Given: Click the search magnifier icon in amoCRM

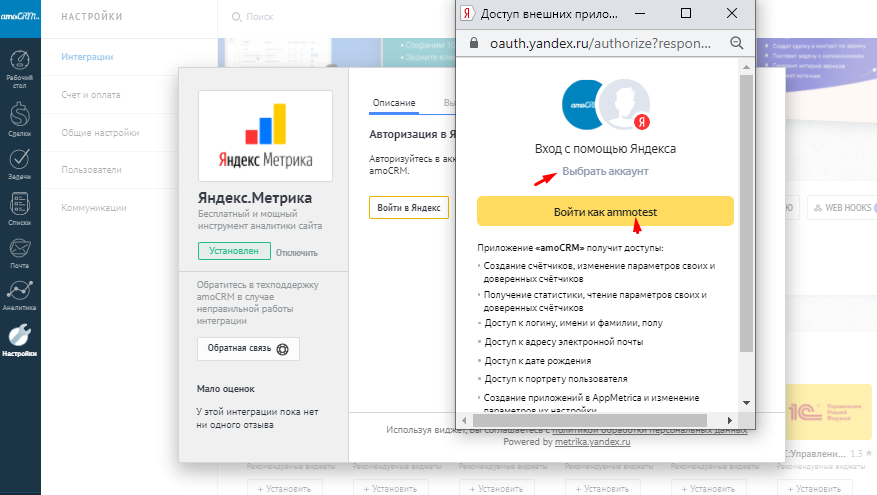Looking at the screenshot, I should 236,17.
